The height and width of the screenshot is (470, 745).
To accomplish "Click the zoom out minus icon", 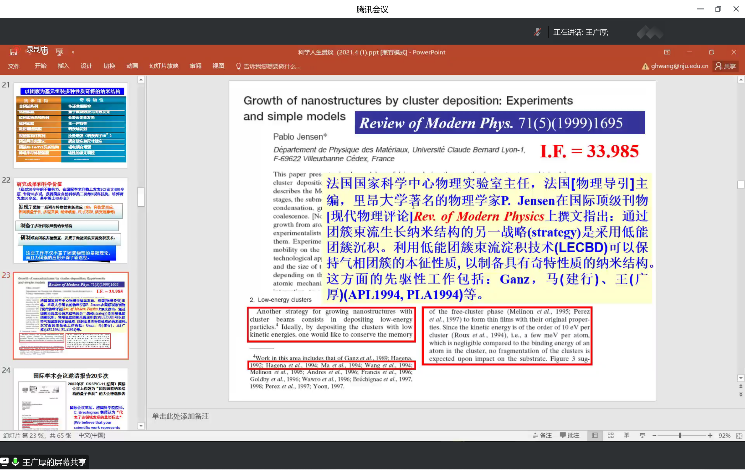I will point(652,436).
